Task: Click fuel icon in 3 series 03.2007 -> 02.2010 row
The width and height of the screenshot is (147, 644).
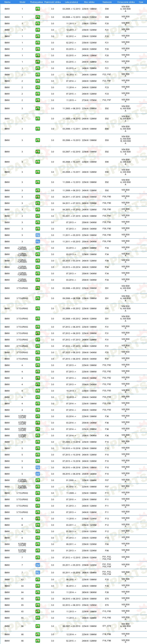Action: 38,152
